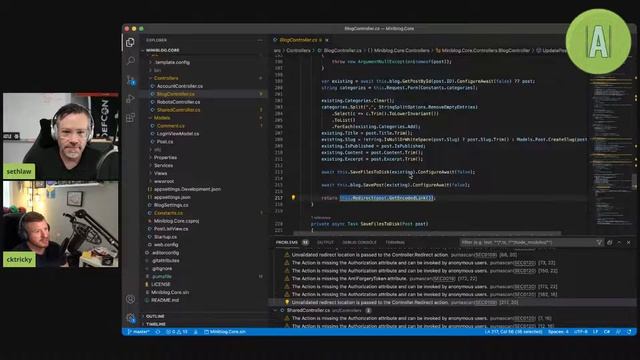Click the Miniblog.Core.sln project selector in status bar
The image size is (640, 360).
coord(225,332)
